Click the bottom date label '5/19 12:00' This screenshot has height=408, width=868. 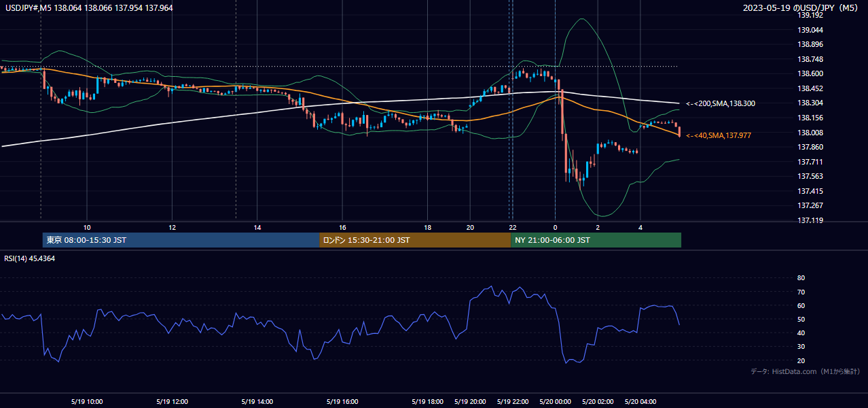point(172,402)
